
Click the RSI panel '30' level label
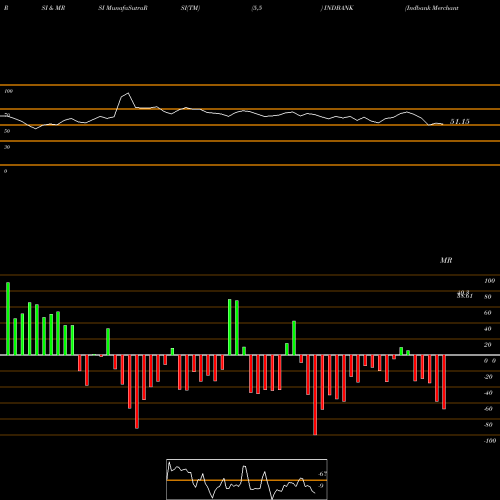[7, 147]
